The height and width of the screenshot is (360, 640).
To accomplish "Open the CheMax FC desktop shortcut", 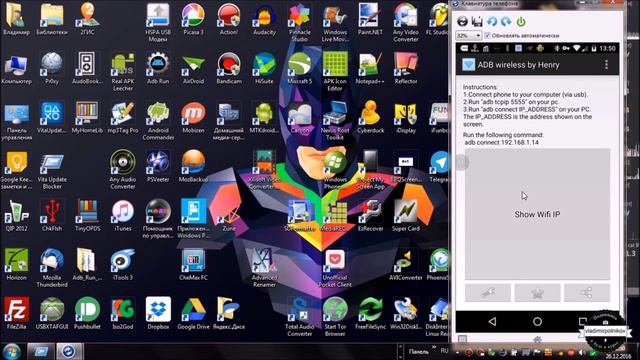I will click(193, 264).
